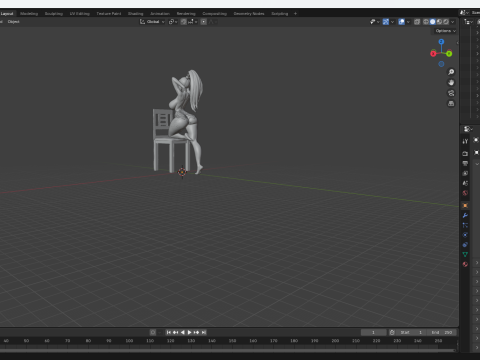The image size is (480, 360).
Task: Open the Tool properties tab
Action: [x=465, y=141]
